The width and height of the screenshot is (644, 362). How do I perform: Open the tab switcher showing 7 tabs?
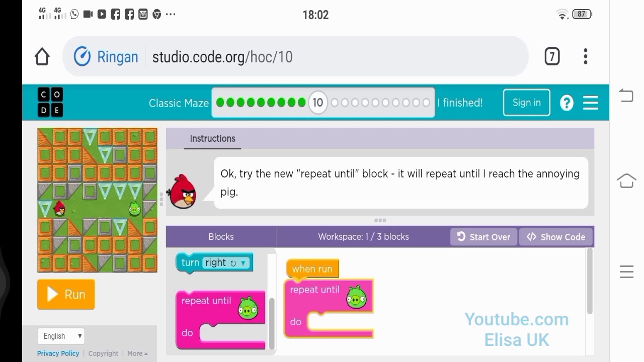point(552,56)
